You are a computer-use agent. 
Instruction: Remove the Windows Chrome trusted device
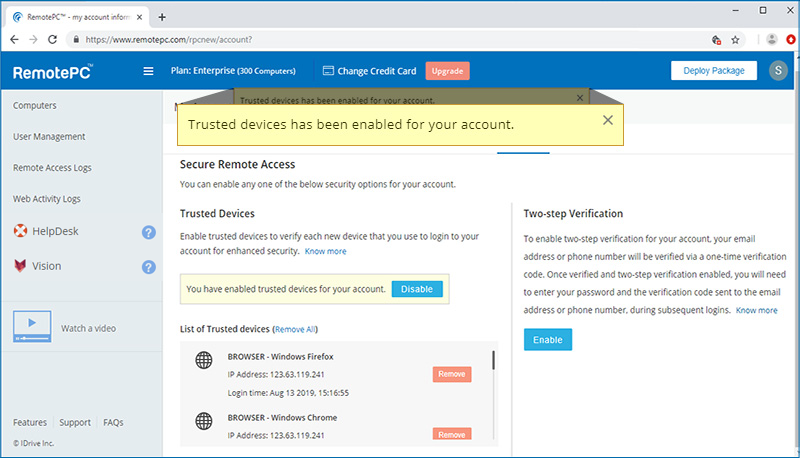[452, 434]
